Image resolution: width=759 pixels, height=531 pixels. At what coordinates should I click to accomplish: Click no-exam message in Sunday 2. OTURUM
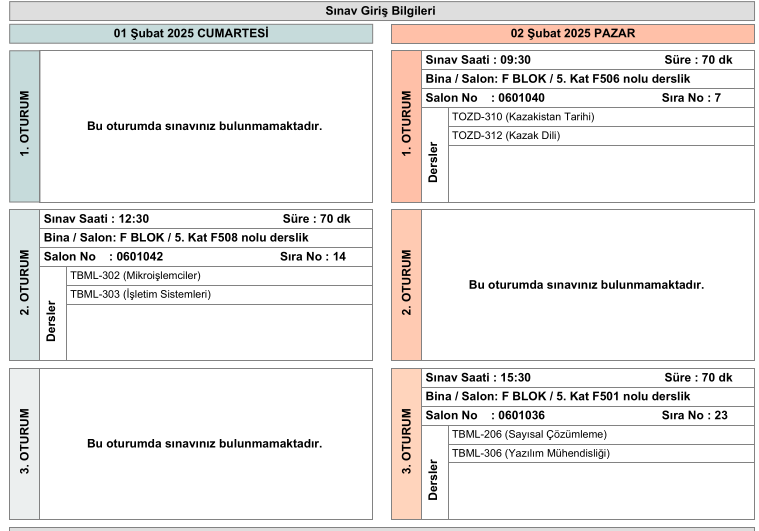586,285
